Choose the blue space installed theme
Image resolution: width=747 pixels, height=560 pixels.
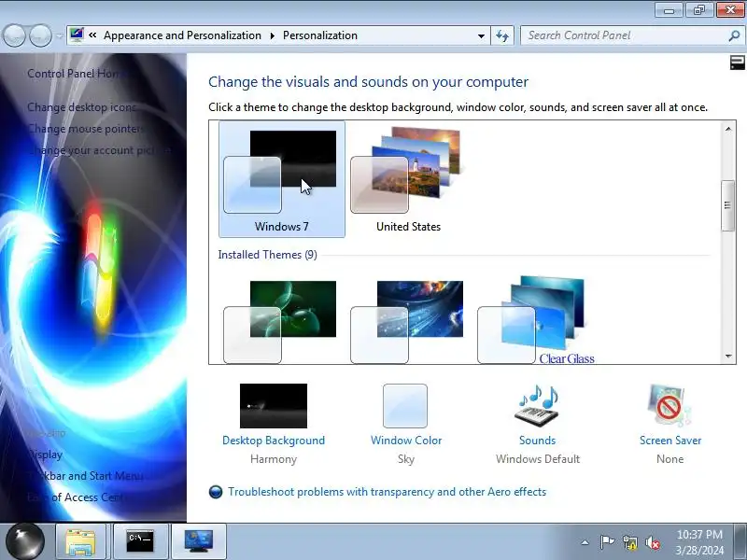click(407, 321)
